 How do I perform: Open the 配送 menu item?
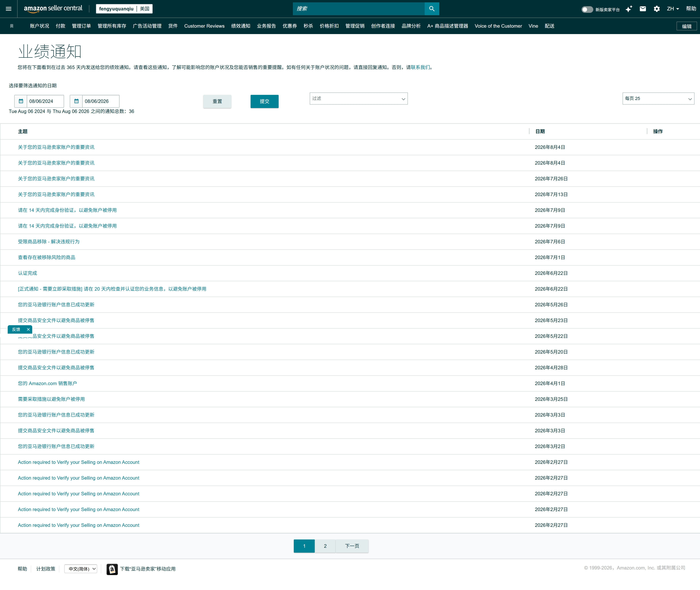point(550,26)
